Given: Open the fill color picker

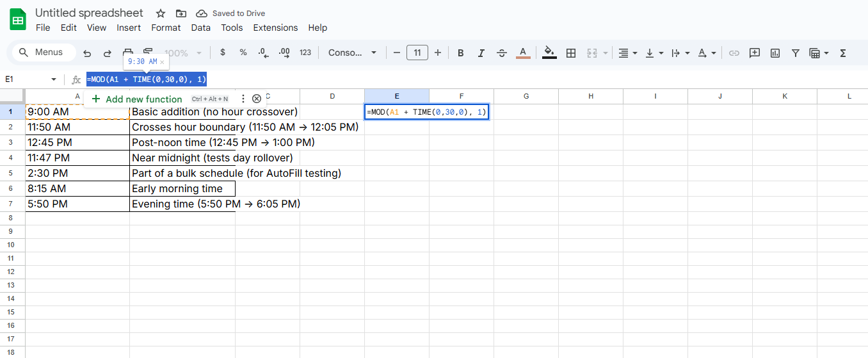Looking at the screenshot, I should tap(549, 53).
